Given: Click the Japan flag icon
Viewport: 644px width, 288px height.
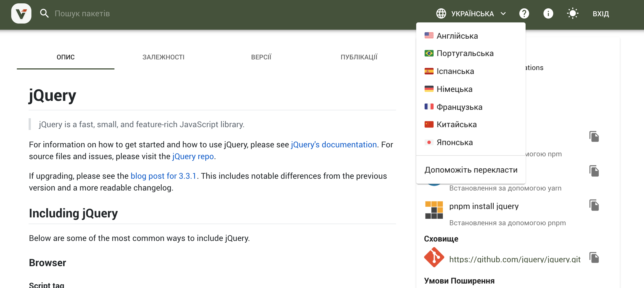Looking at the screenshot, I should point(429,142).
